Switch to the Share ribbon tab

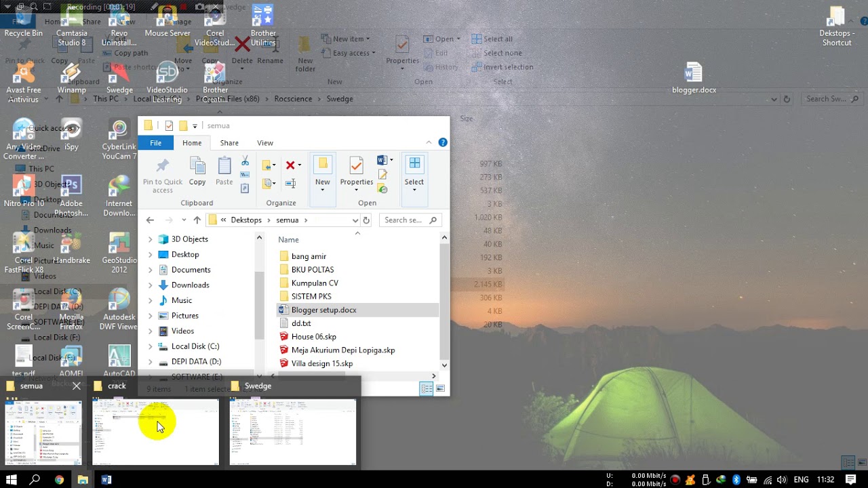pos(229,143)
